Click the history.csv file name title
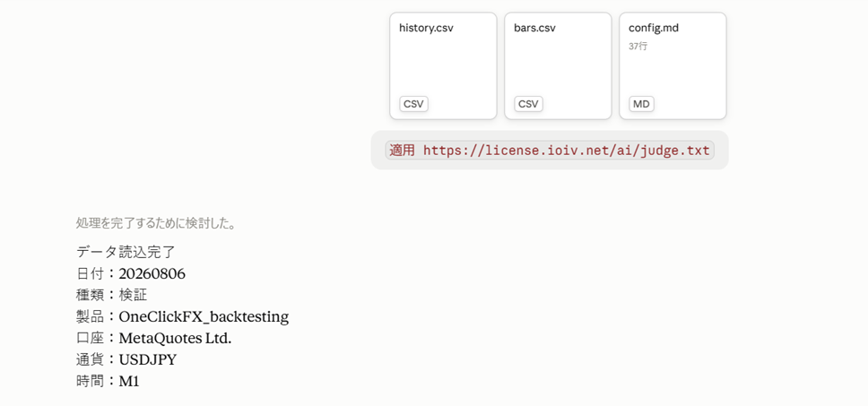868x406 pixels. click(426, 28)
